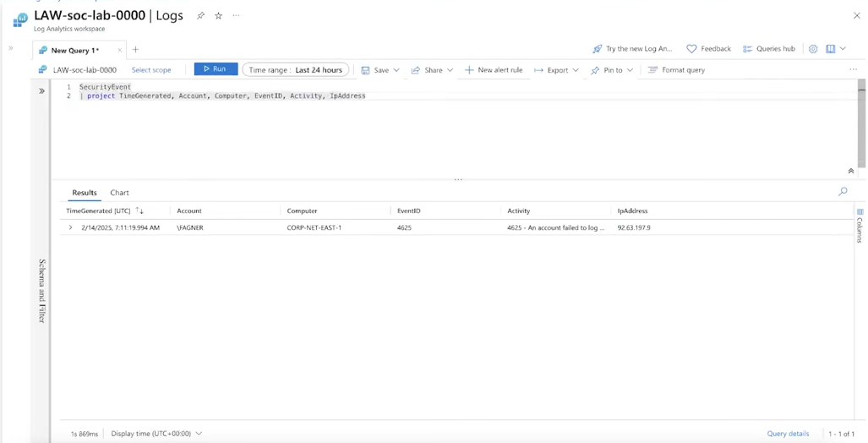Open the toolbar overflow ellipsis menu
Viewport: 868px width, 443px height.
click(x=853, y=70)
